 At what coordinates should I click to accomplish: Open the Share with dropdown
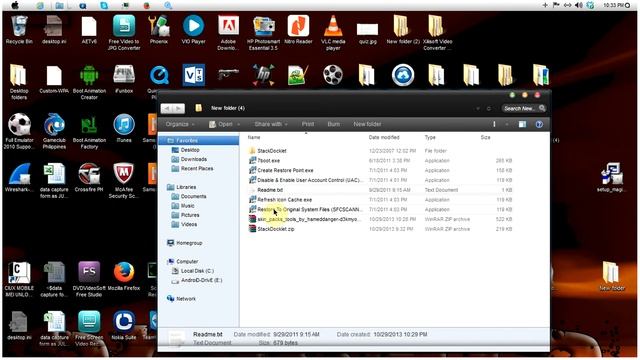(271, 124)
